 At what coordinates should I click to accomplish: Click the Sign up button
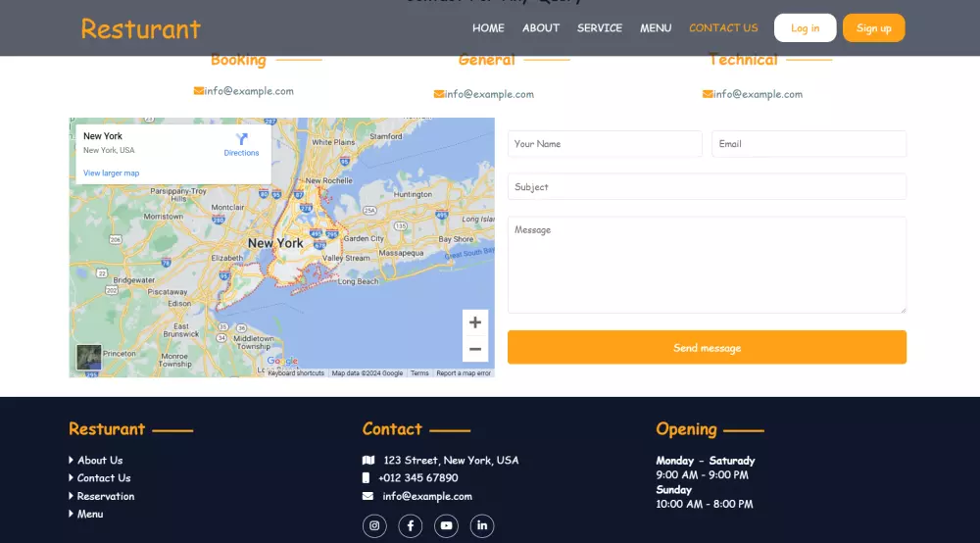click(x=874, y=28)
